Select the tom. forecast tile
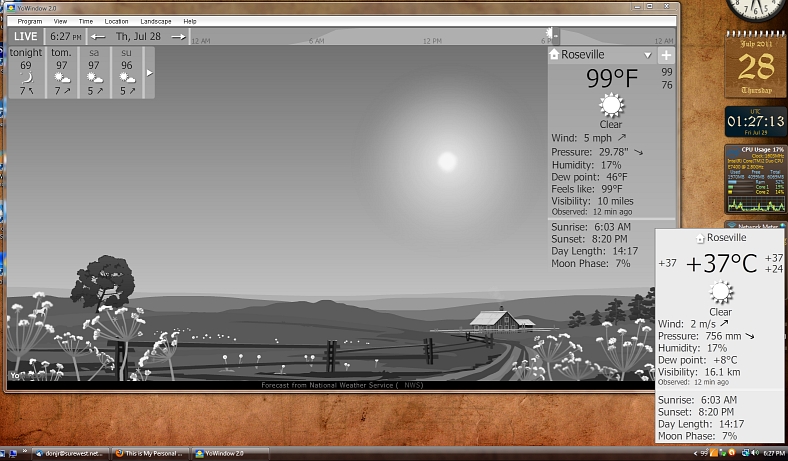The width and height of the screenshot is (788, 461). pyautogui.click(x=62, y=72)
